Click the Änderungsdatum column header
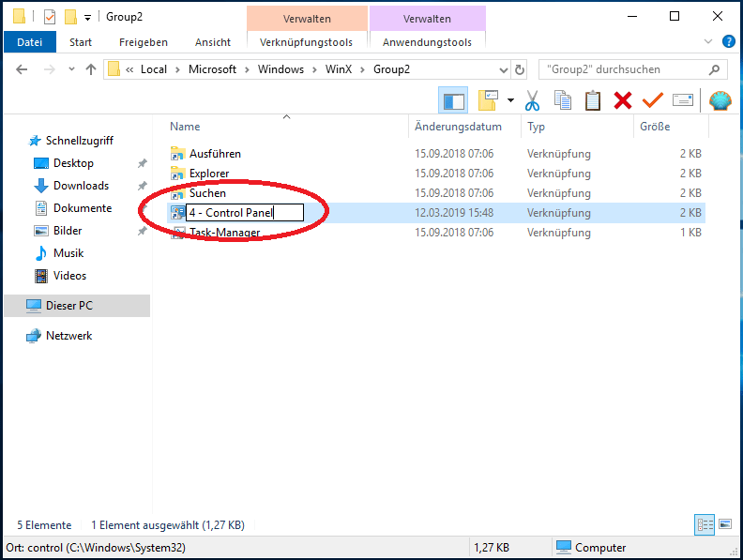 pos(458,127)
